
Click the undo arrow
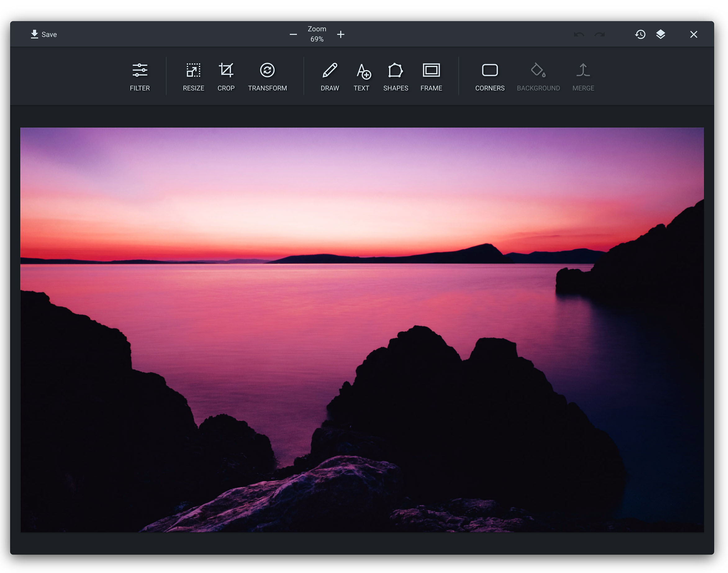point(579,34)
